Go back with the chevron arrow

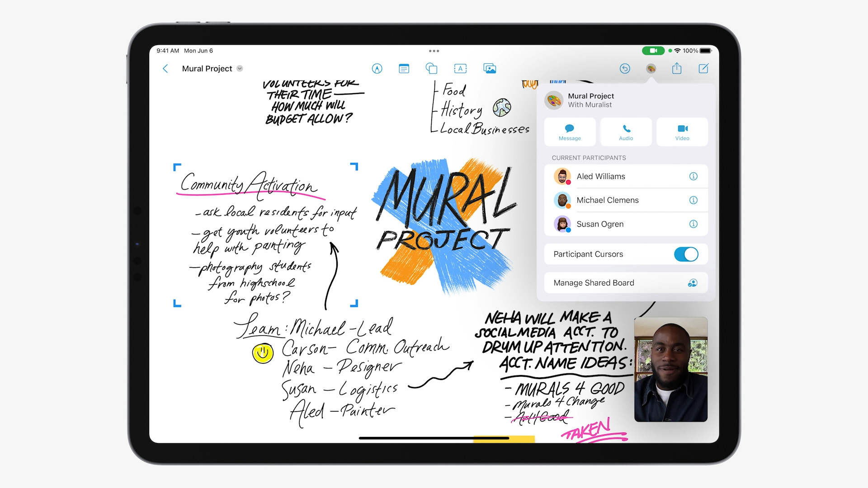click(165, 69)
